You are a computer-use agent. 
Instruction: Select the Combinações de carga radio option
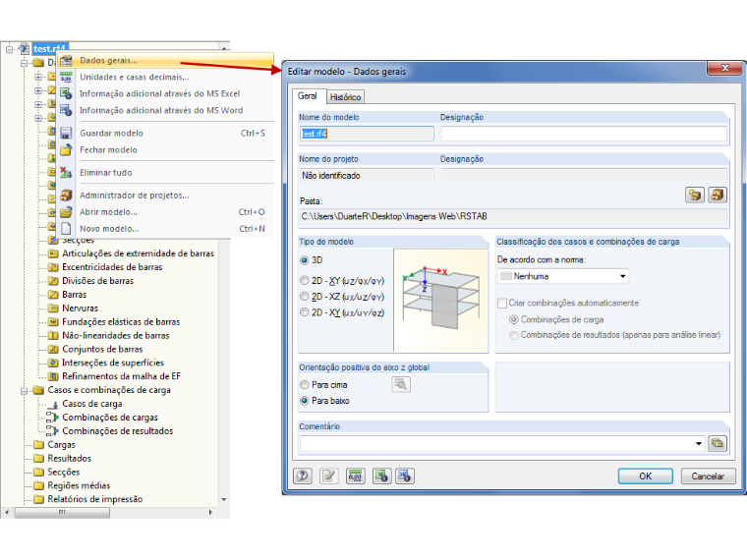point(513,319)
